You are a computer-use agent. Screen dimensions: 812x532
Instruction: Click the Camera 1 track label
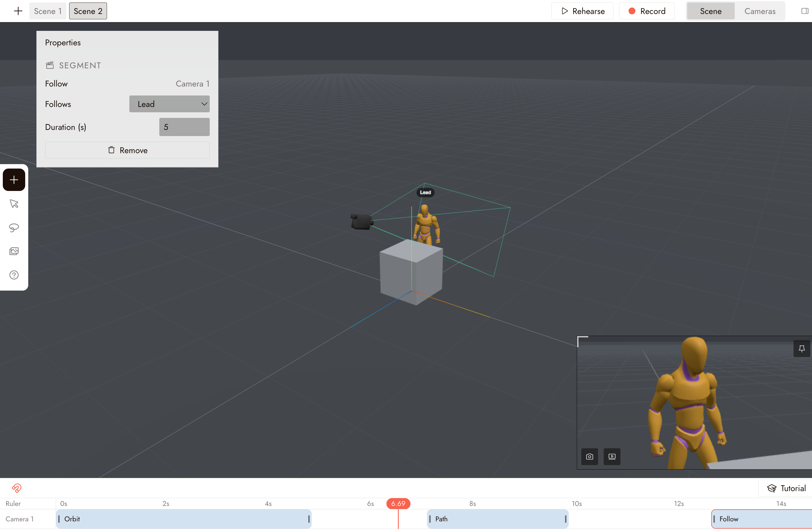pyautogui.click(x=19, y=519)
